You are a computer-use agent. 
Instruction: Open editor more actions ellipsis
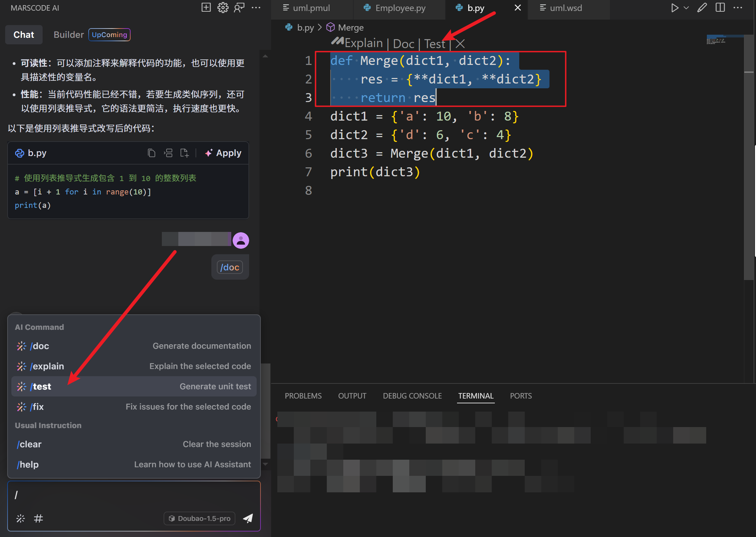click(738, 8)
